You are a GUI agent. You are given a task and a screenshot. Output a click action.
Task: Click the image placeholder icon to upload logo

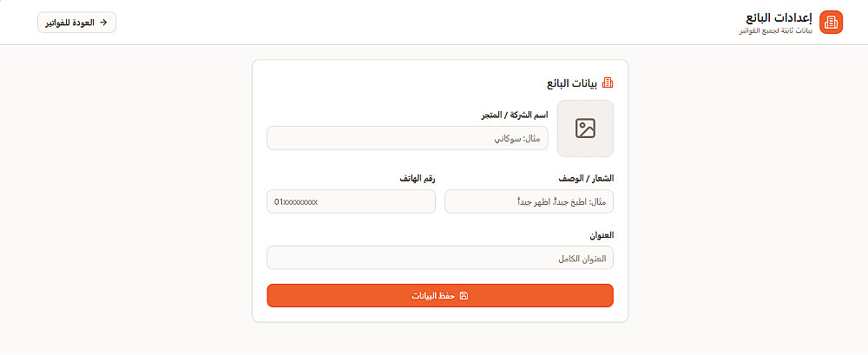tap(585, 128)
